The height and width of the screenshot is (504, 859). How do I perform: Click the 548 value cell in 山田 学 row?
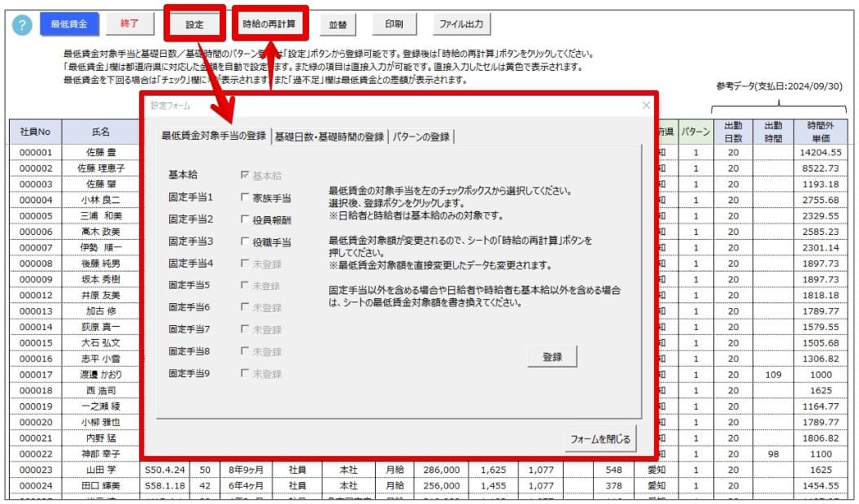613,470
